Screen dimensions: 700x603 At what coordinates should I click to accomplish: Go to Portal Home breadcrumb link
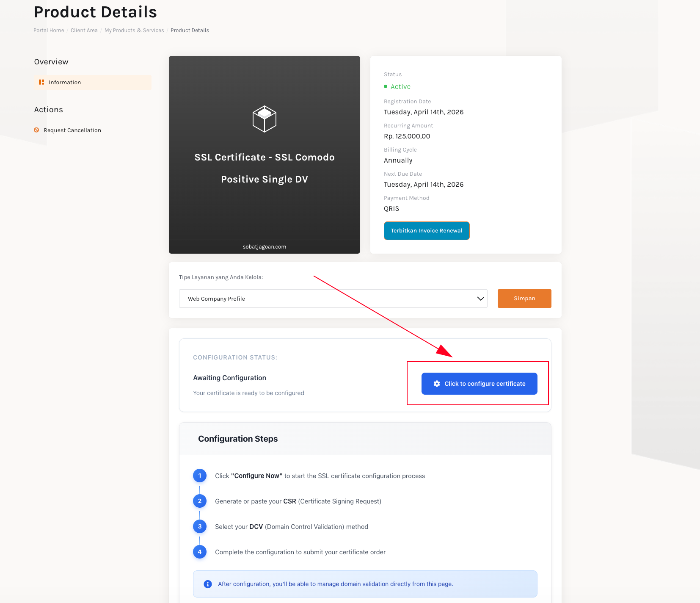point(49,30)
